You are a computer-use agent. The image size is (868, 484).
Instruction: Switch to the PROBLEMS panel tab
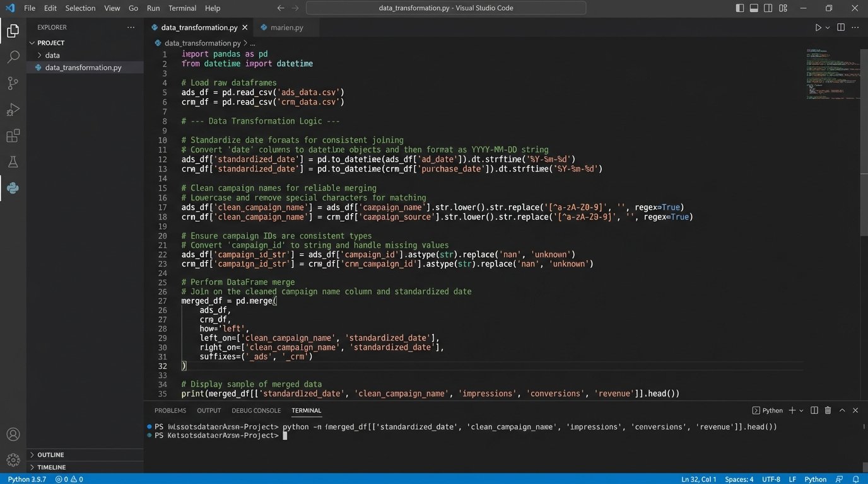[x=170, y=410]
